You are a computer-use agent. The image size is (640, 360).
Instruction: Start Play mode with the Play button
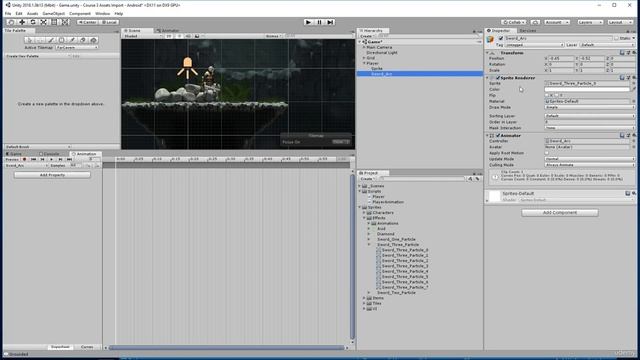click(x=308, y=22)
